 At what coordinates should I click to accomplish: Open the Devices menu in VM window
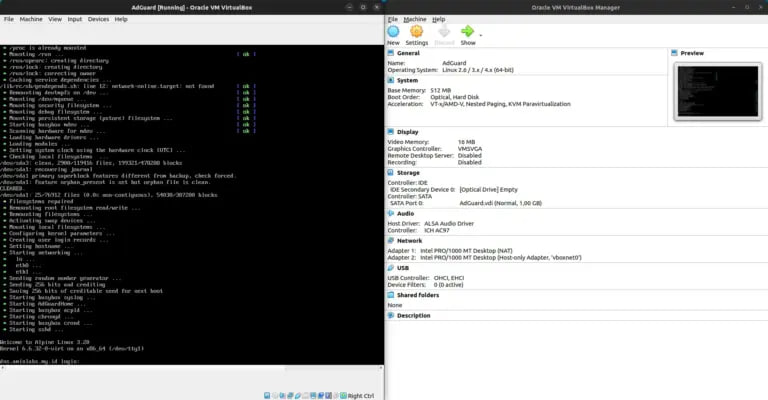98,19
